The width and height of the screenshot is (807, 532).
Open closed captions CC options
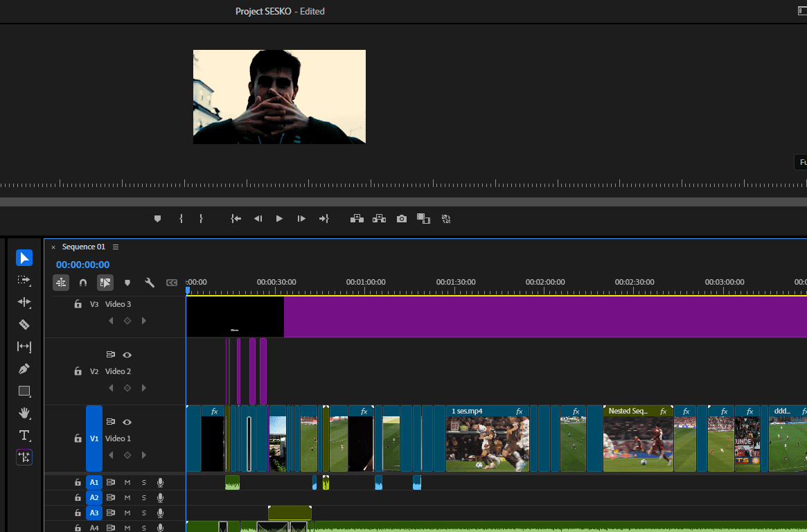point(172,283)
